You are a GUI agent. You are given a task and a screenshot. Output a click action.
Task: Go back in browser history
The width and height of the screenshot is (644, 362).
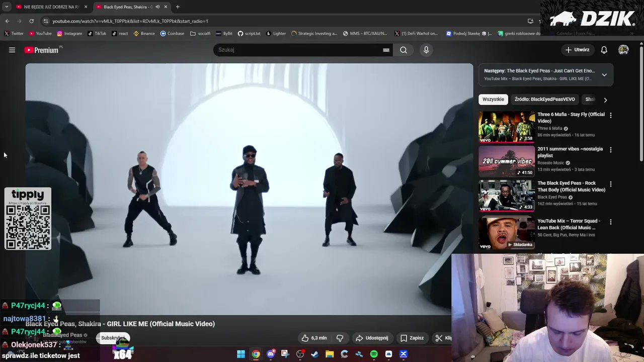click(x=7, y=21)
